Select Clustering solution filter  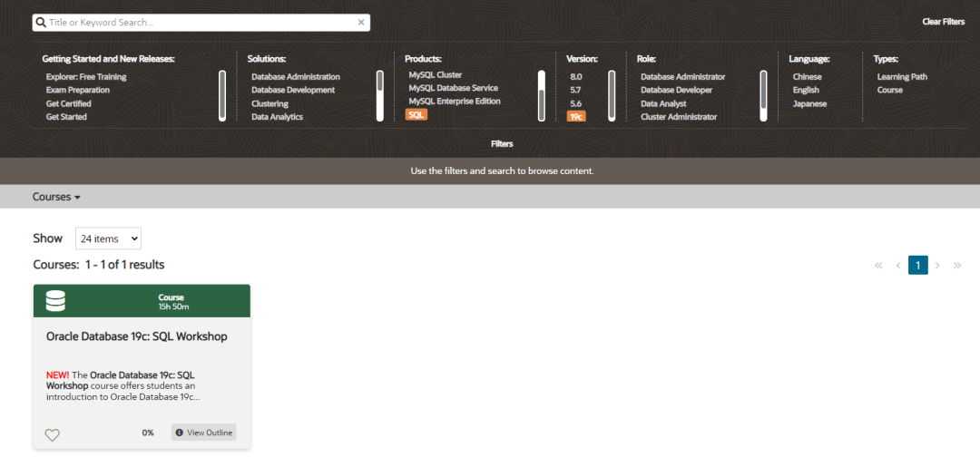[270, 103]
